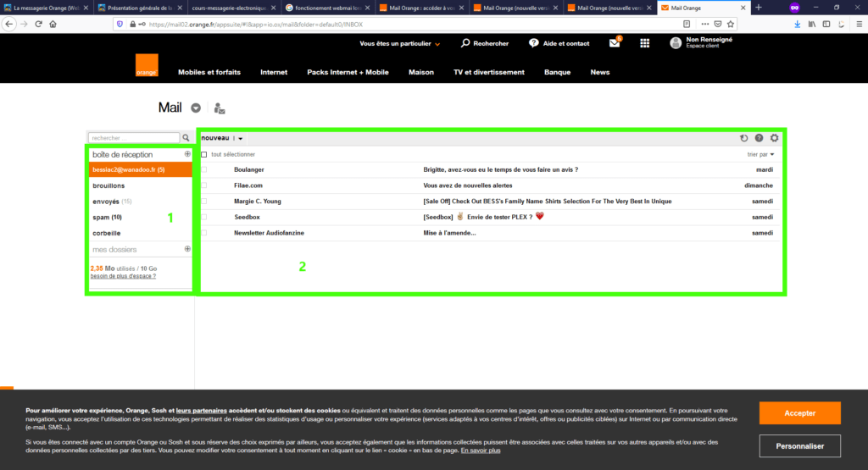Go back with the browser back arrow

pyautogui.click(x=8, y=25)
